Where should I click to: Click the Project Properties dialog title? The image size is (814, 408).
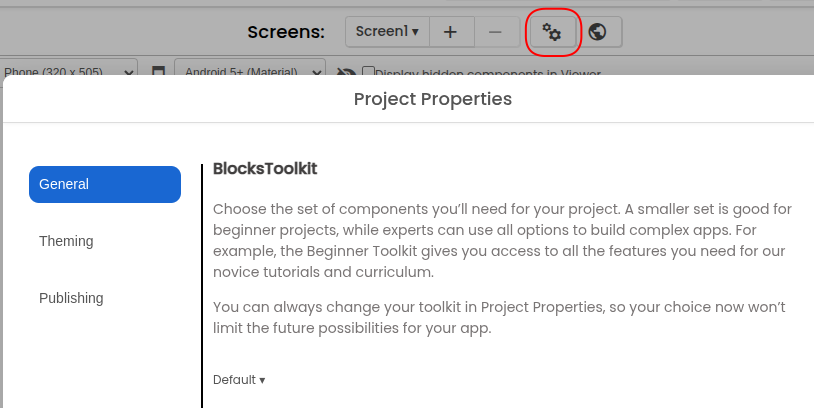[432, 99]
